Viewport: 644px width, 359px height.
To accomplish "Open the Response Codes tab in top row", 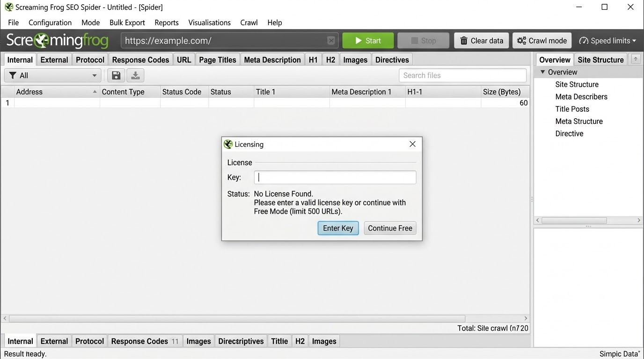I will pos(140,59).
